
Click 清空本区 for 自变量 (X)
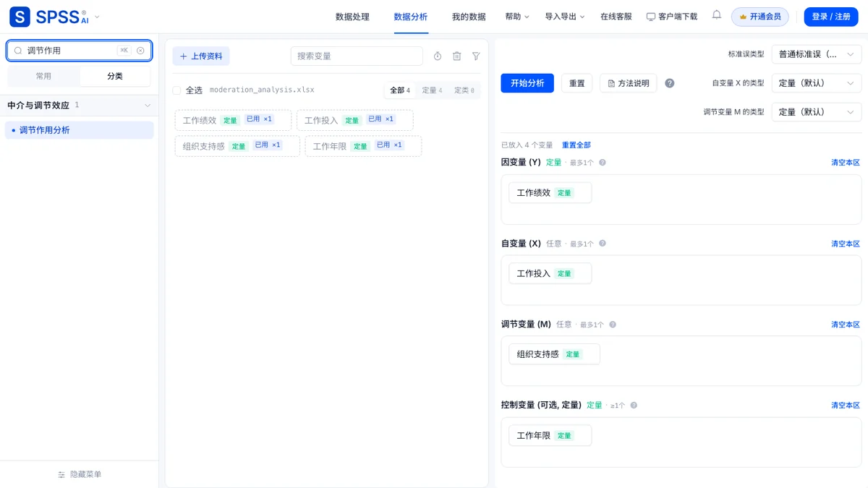846,244
